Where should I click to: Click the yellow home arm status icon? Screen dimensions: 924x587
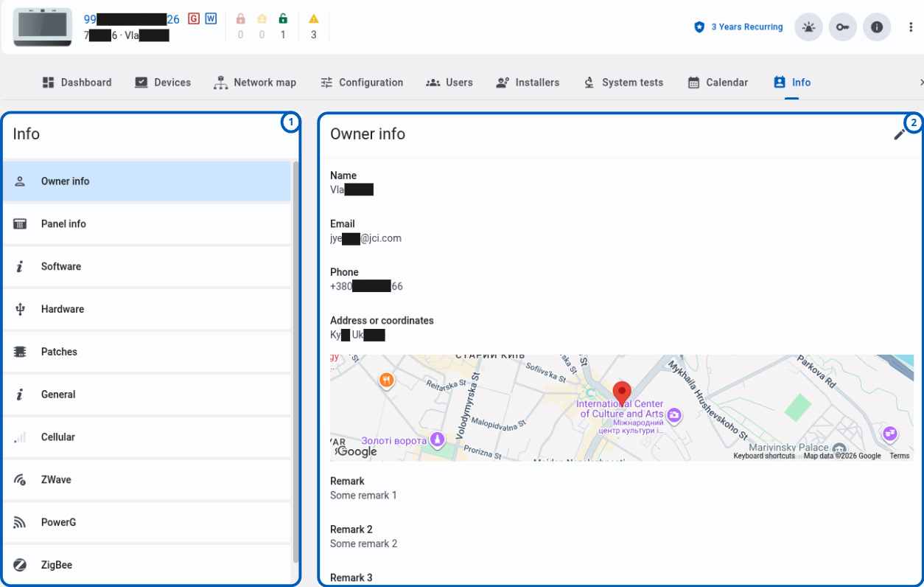pos(262,19)
